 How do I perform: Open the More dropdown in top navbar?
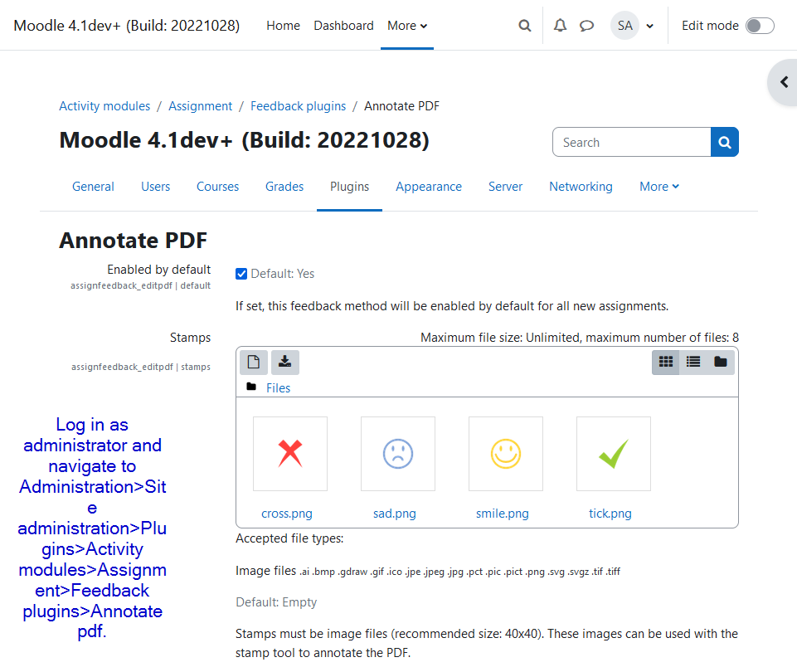[407, 26]
